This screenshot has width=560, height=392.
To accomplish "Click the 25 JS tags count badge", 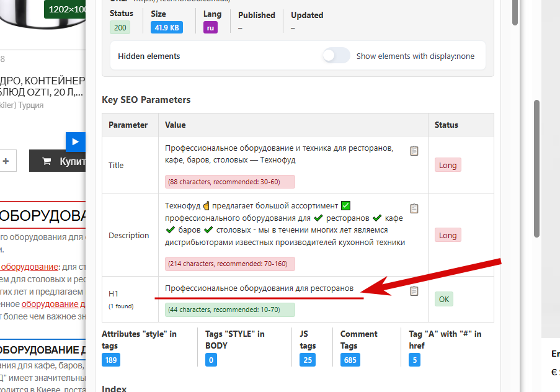I will tap(308, 360).
